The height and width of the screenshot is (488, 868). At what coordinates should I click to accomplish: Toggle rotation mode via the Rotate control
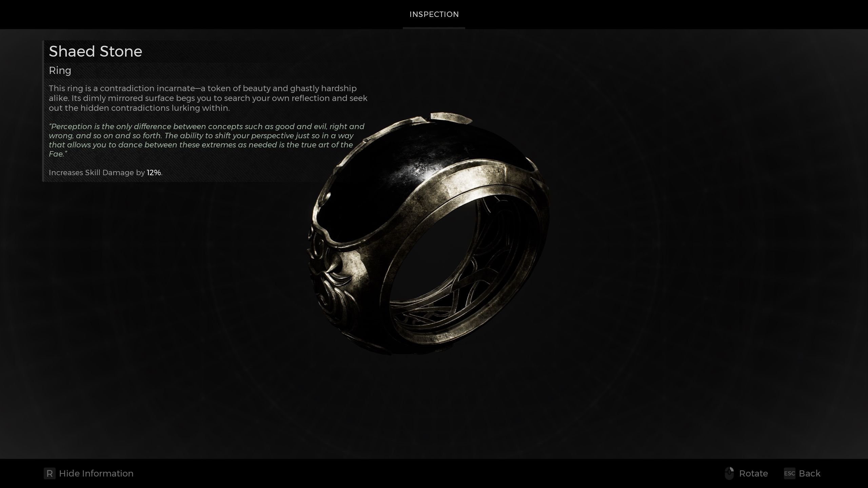(x=753, y=473)
